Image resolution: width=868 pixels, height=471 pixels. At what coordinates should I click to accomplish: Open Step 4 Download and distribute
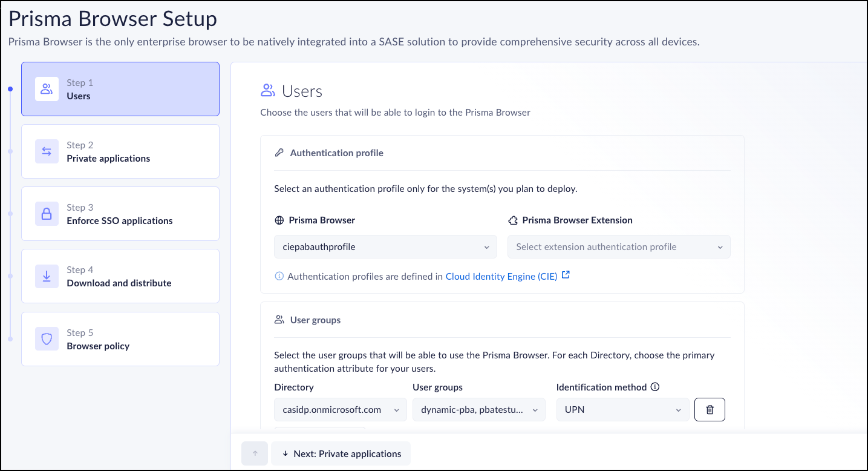120,276
